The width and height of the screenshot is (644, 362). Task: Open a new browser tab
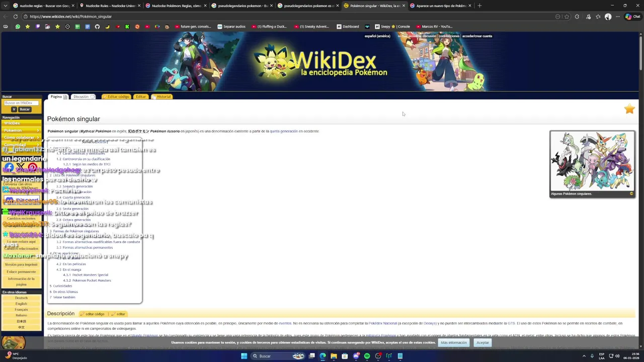(x=479, y=6)
